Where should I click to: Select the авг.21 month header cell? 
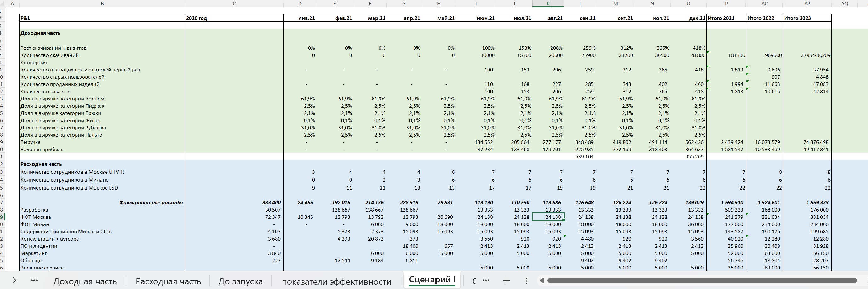pos(548,18)
